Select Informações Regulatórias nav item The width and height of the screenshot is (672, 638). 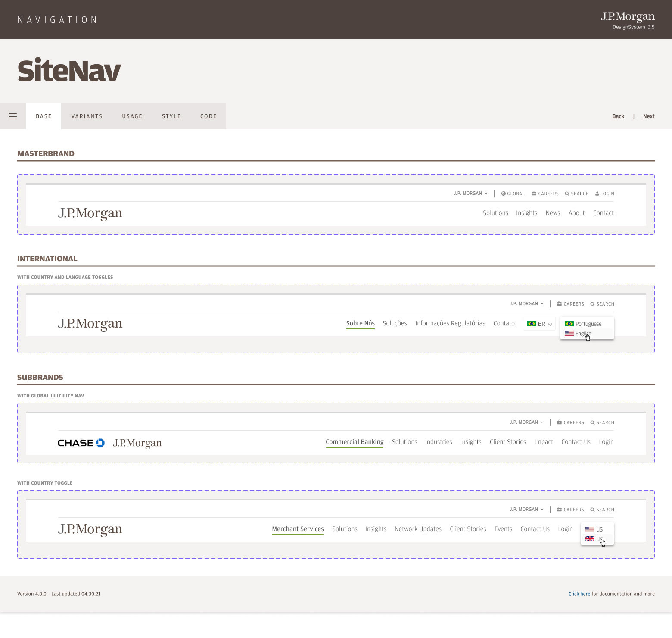(x=450, y=323)
